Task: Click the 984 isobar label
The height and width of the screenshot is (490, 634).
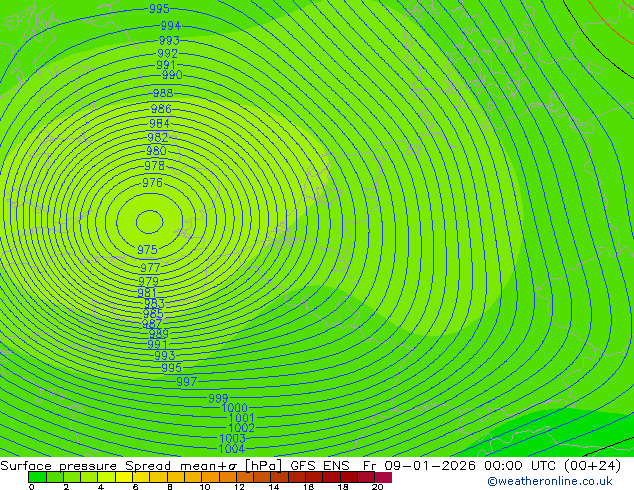Action: (x=159, y=123)
